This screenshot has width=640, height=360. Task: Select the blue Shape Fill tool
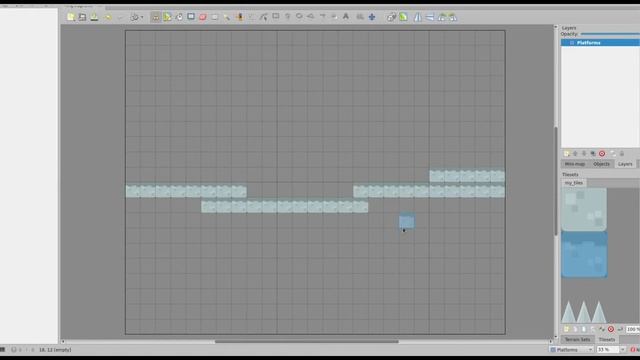[191, 17]
